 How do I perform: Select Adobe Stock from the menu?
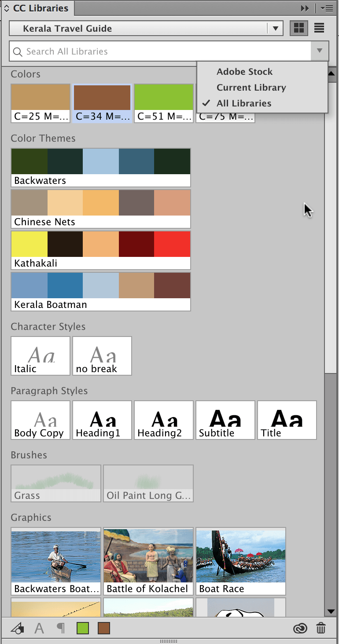click(244, 72)
